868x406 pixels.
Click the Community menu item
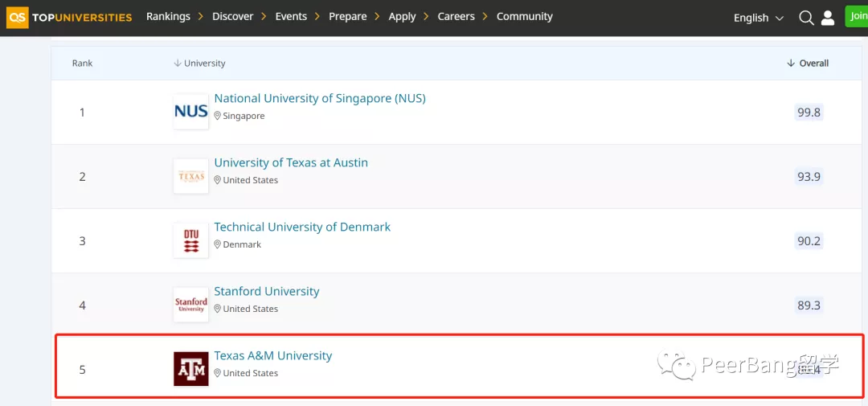[524, 16]
